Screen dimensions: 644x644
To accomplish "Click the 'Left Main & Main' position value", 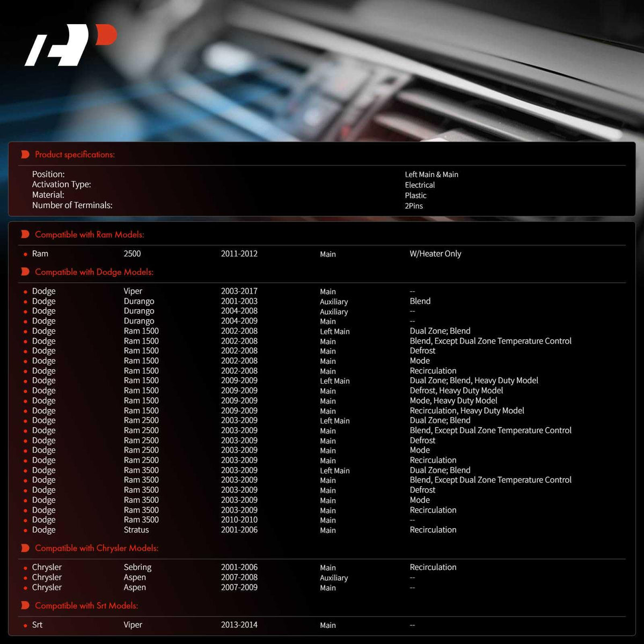I will [x=431, y=174].
